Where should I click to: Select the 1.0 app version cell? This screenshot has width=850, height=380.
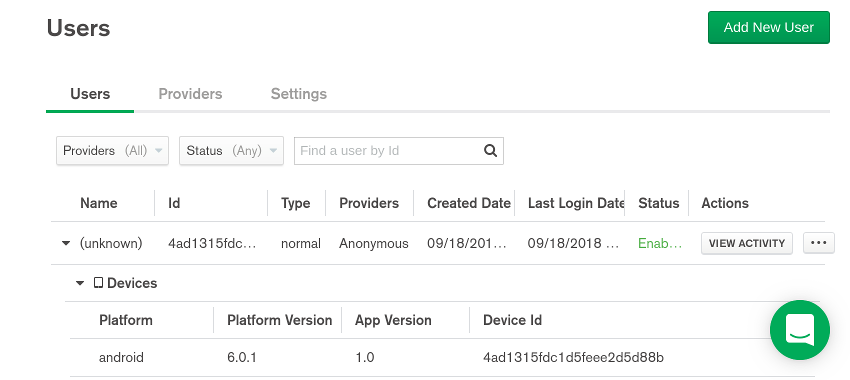pyautogui.click(x=365, y=358)
